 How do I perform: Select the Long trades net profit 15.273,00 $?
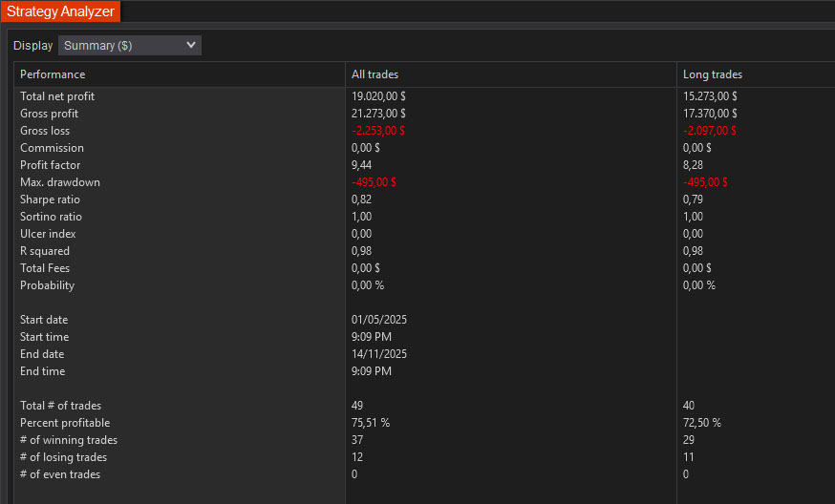(x=710, y=96)
